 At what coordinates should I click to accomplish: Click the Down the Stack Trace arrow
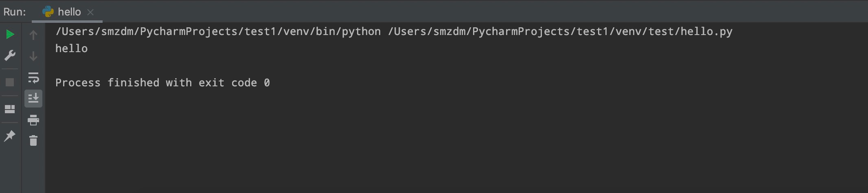[33, 56]
